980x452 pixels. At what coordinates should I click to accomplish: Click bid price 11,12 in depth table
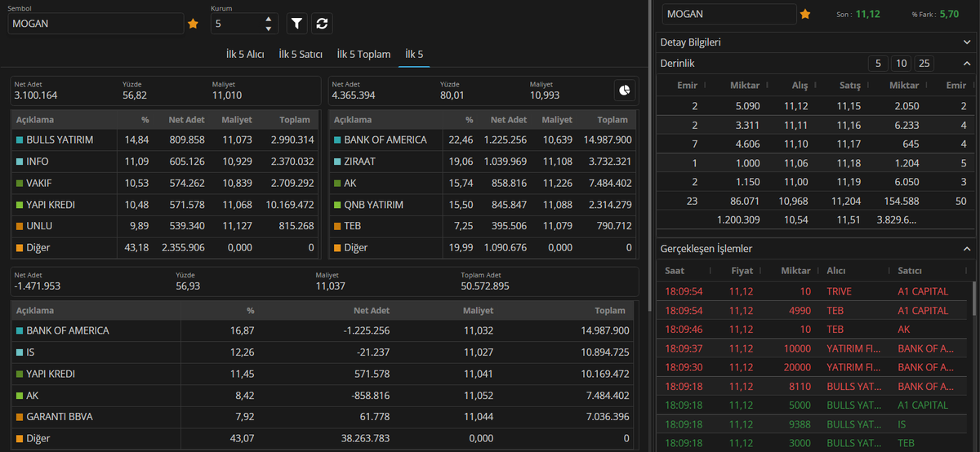pyautogui.click(x=795, y=106)
